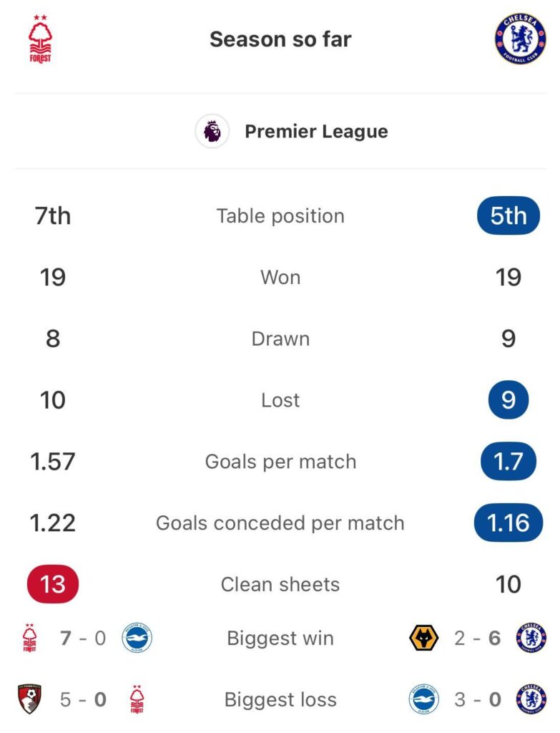Tap the blue 9 lost badge

tap(509, 399)
